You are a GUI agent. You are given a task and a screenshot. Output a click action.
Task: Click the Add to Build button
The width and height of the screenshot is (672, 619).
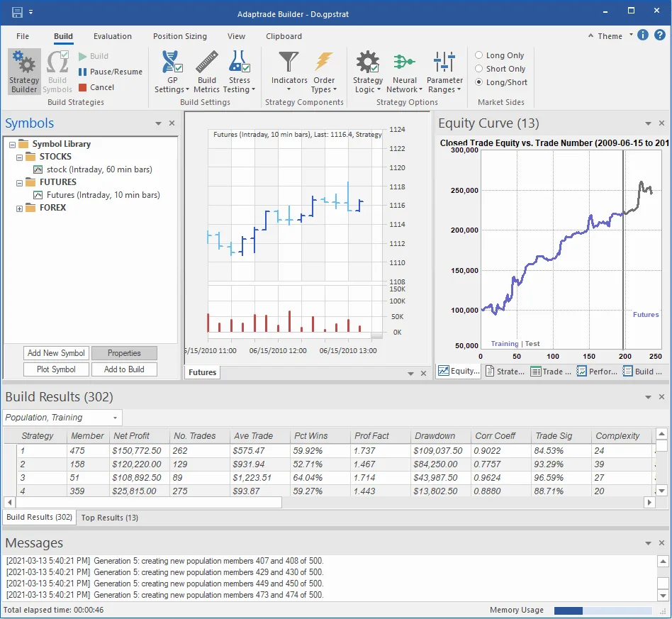124,369
